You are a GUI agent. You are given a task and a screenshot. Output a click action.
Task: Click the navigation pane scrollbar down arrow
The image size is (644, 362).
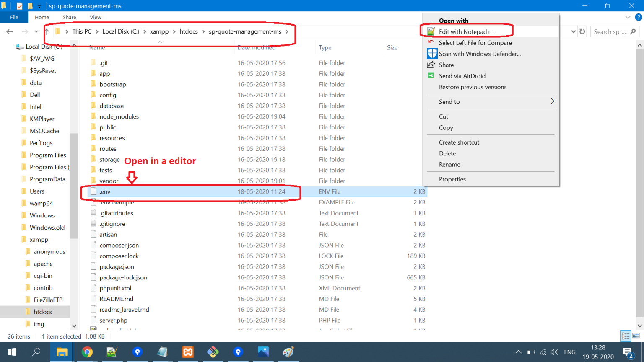pos(74,326)
